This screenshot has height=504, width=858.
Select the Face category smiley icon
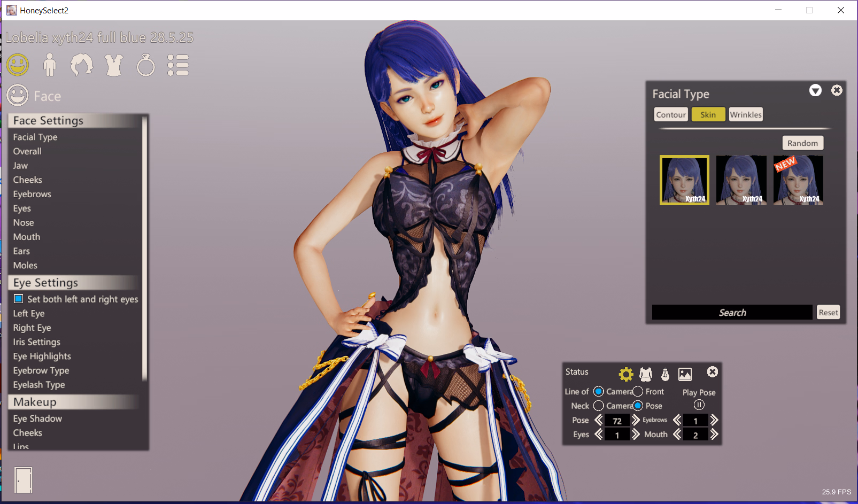(18, 65)
